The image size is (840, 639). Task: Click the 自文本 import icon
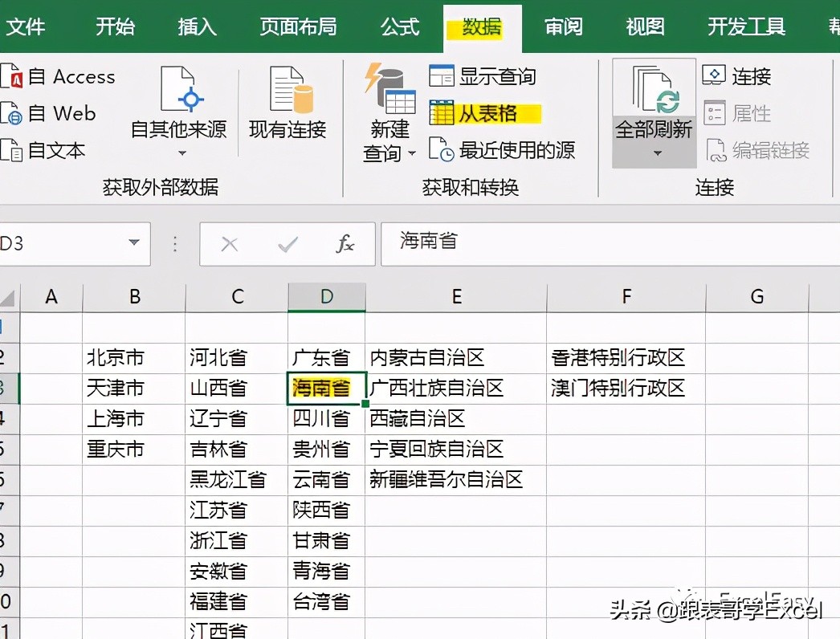(10, 150)
